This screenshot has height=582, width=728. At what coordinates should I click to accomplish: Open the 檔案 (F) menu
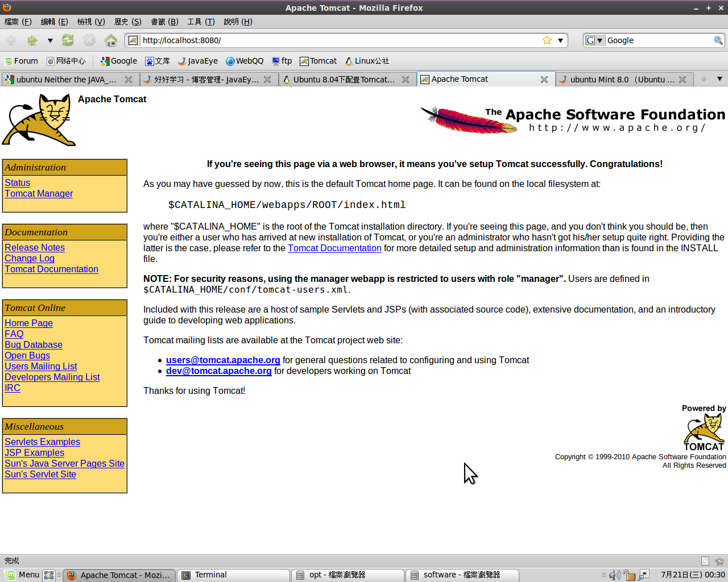(x=18, y=22)
